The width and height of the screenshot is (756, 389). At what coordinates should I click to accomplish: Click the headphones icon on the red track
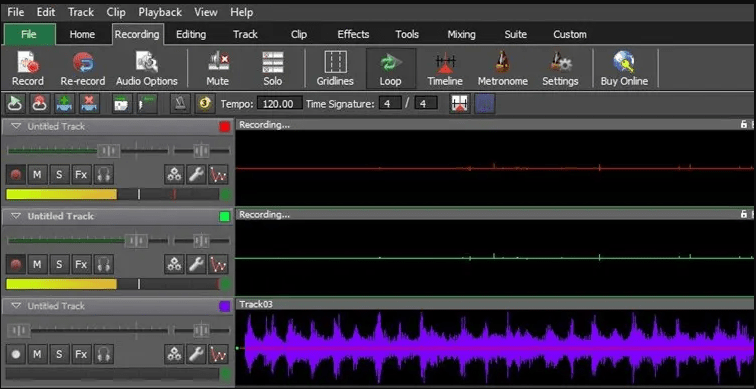(x=103, y=174)
